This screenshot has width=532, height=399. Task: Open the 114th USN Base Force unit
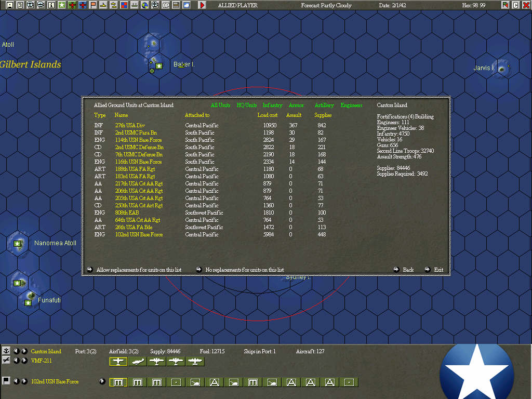point(138,140)
